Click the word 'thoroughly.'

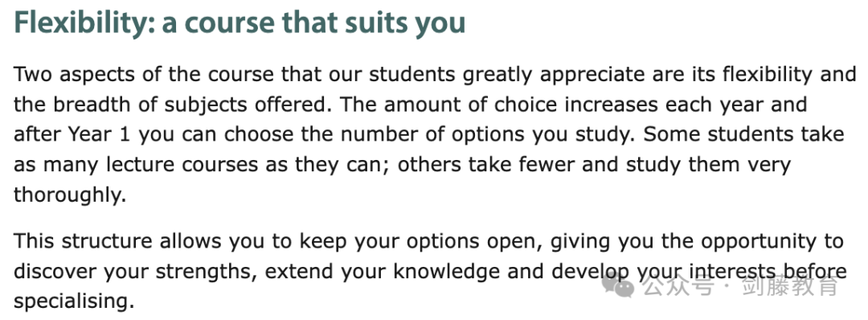click(x=70, y=195)
